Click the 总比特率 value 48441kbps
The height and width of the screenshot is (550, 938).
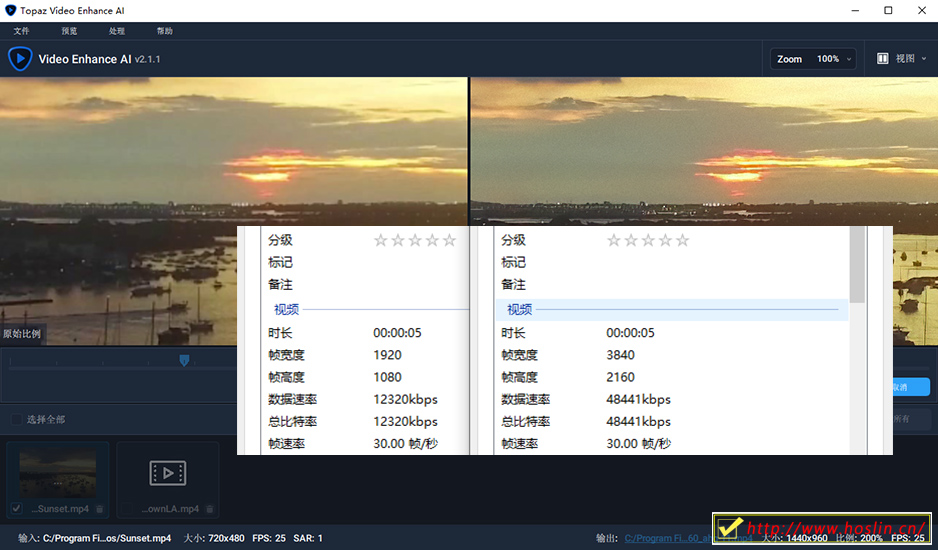(638, 421)
